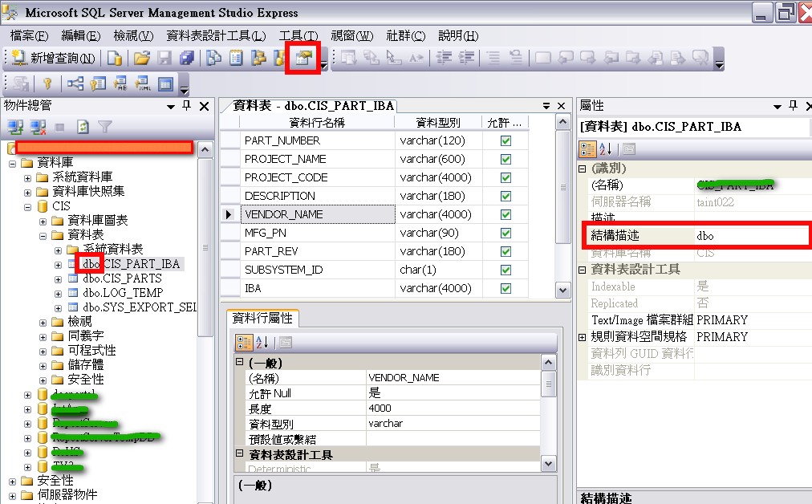
Task: Uncheck allow nulls for PROJECT_NAME
Action: (505, 159)
